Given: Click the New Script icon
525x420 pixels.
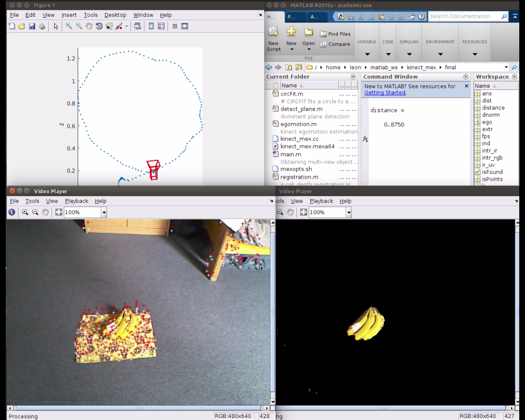Looking at the screenshot, I should pyautogui.click(x=274, y=39).
